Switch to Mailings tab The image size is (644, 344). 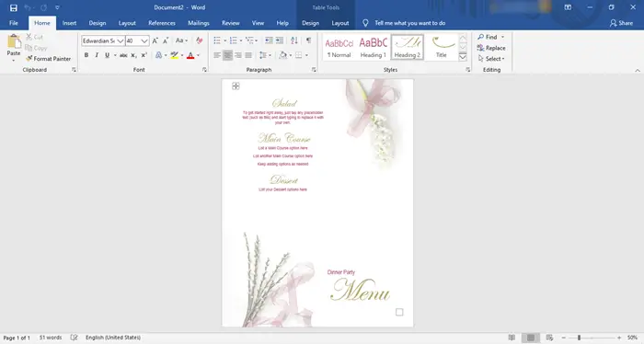coord(199,23)
